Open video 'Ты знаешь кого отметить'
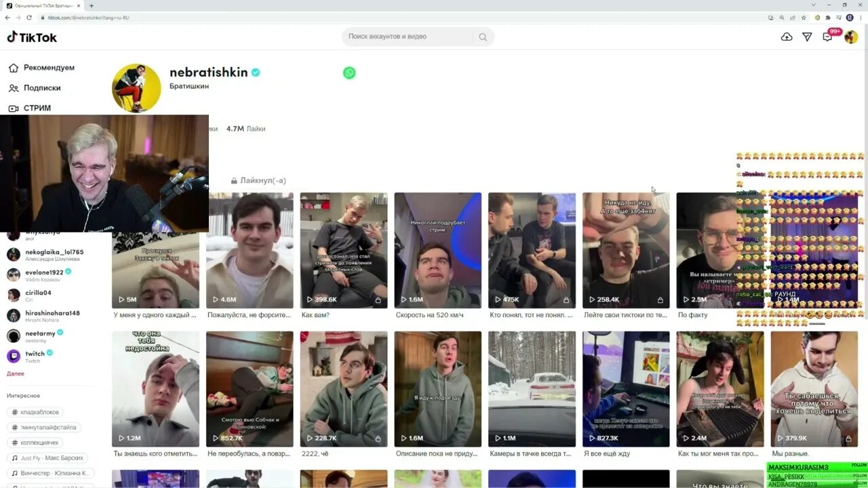This screenshot has width=868, height=488. [x=156, y=389]
